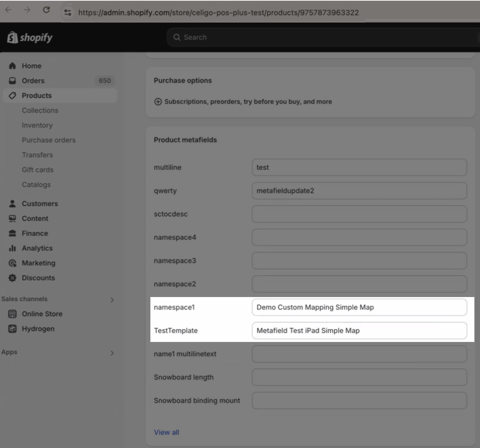Click the Purchase options heading
The image size is (480, 448).
(183, 80)
